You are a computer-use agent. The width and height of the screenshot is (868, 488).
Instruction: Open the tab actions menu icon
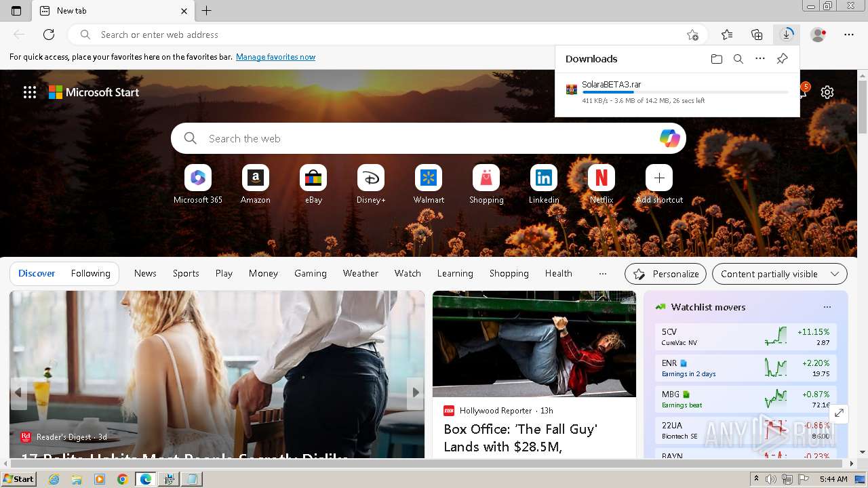coord(16,11)
